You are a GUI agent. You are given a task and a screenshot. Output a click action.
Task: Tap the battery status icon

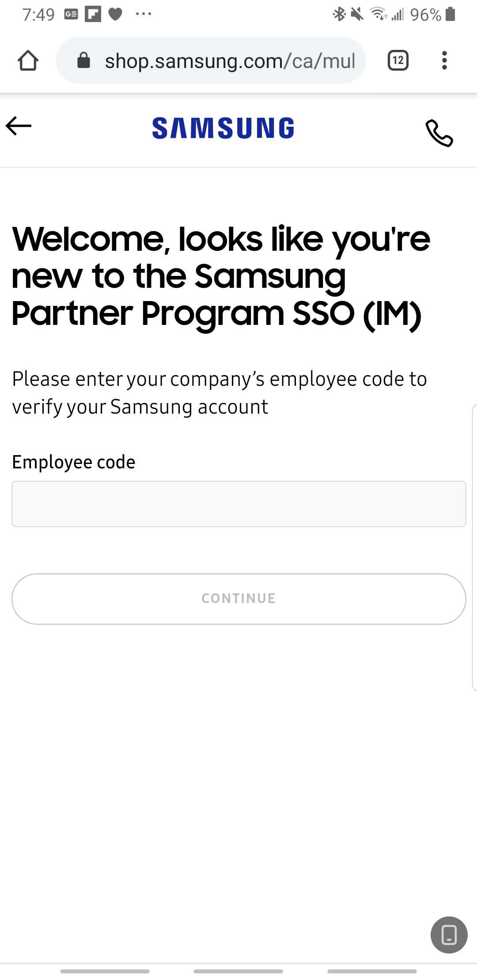[450, 14]
